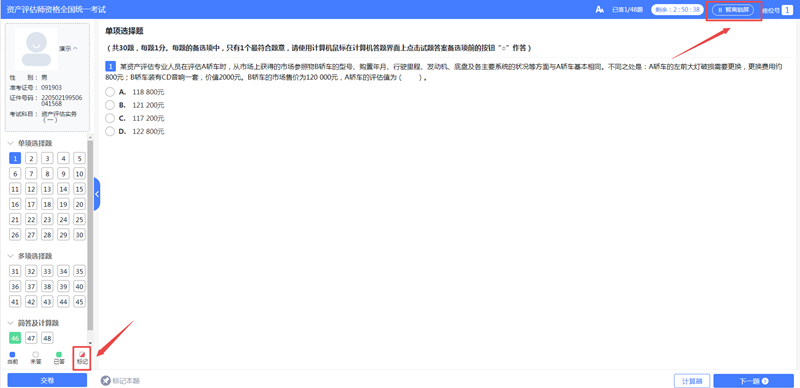Open the 计算器 calculator button
Viewport: 800px width, 388px height.
pyautogui.click(x=692, y=381)
